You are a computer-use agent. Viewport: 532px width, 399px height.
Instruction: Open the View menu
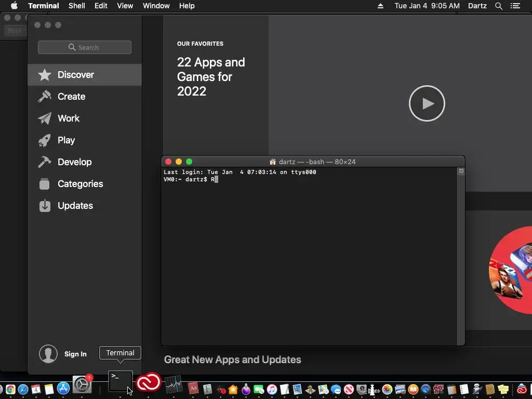125,6
